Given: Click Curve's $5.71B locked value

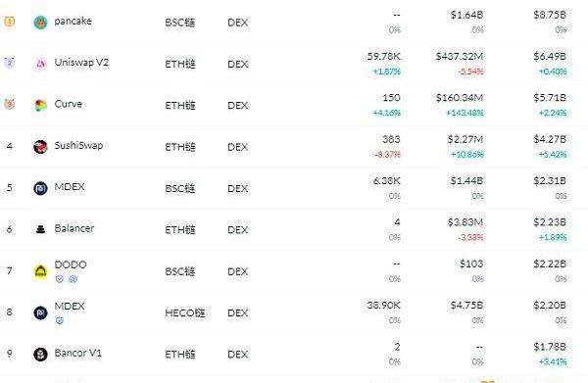Looking at the screenshot, I should pyautogui.click(x=550, y=98).
